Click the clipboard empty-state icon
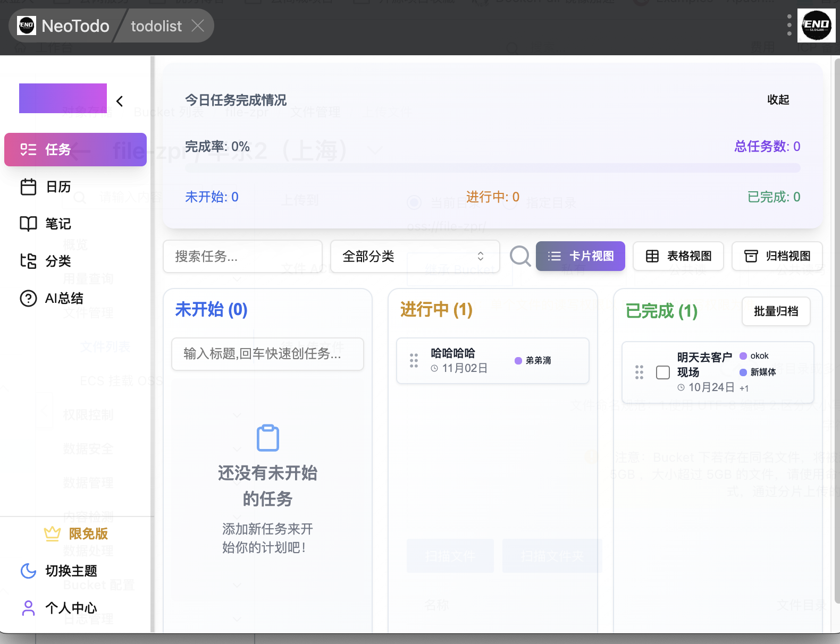 [268, 438]
